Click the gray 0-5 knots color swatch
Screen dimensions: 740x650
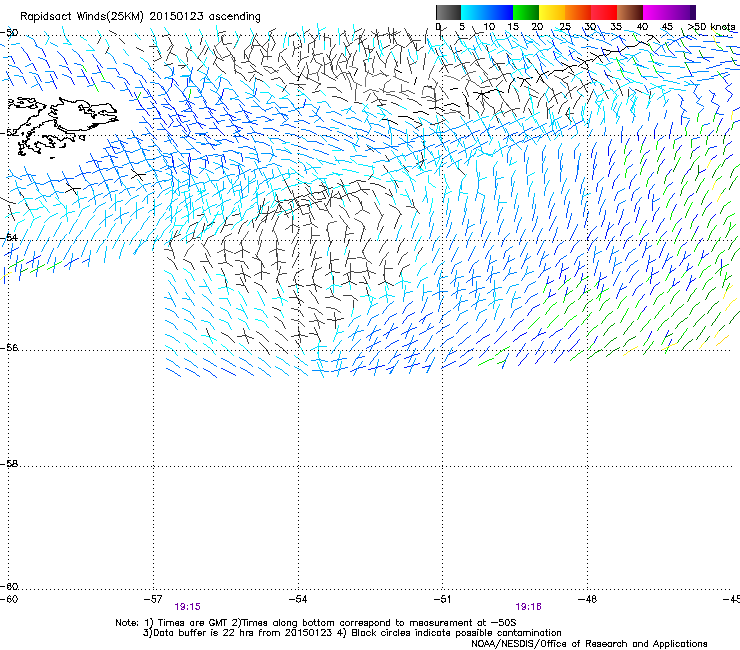[449, 12]
